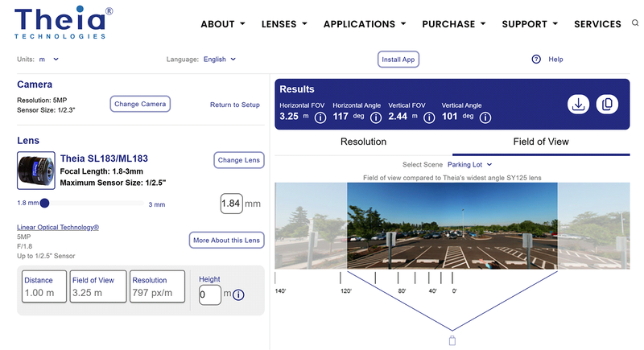Viewport: 644px width, 350px height.
Task: Click 'Focal Length: 1.8-3mm' text
Action: click(101, 171)
